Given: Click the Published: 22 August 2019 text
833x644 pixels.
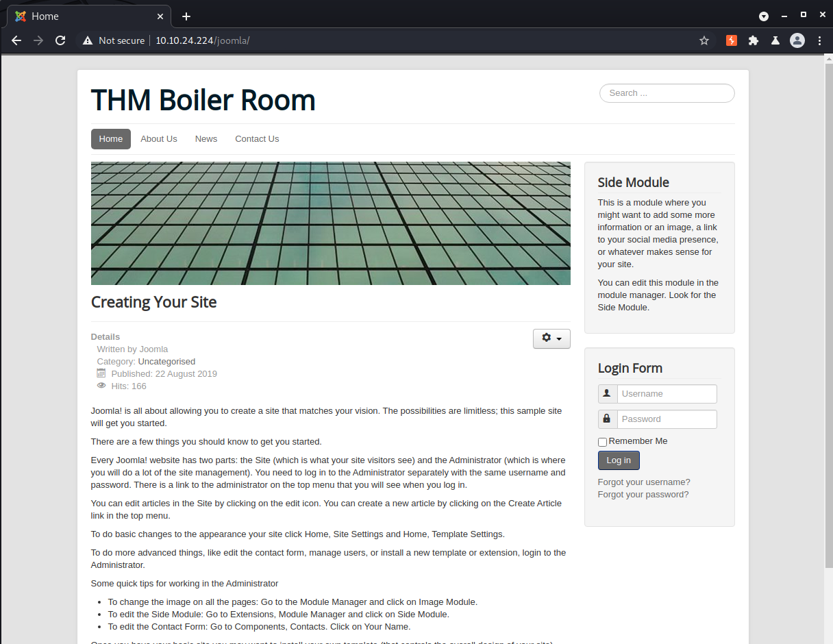Looking at the screenshot, I should 164,373.
